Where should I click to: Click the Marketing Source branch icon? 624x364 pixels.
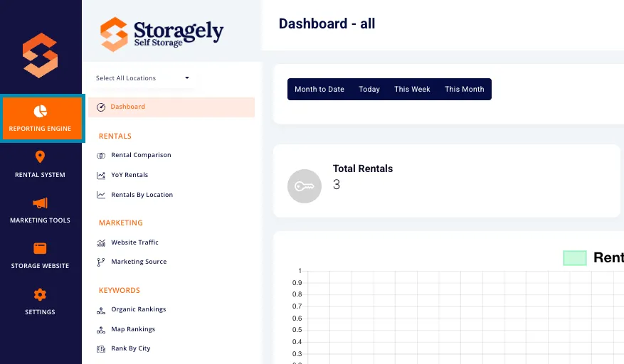pos(101,262)
